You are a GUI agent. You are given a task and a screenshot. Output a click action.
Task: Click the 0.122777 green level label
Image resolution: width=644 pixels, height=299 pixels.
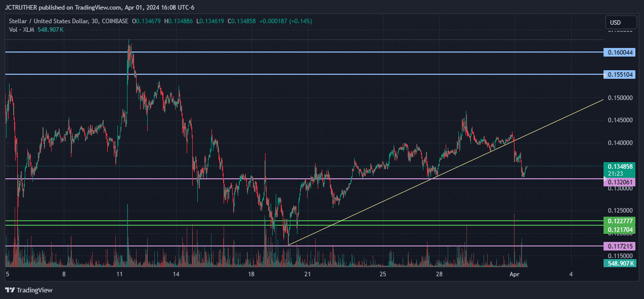[x=621, y=221]
